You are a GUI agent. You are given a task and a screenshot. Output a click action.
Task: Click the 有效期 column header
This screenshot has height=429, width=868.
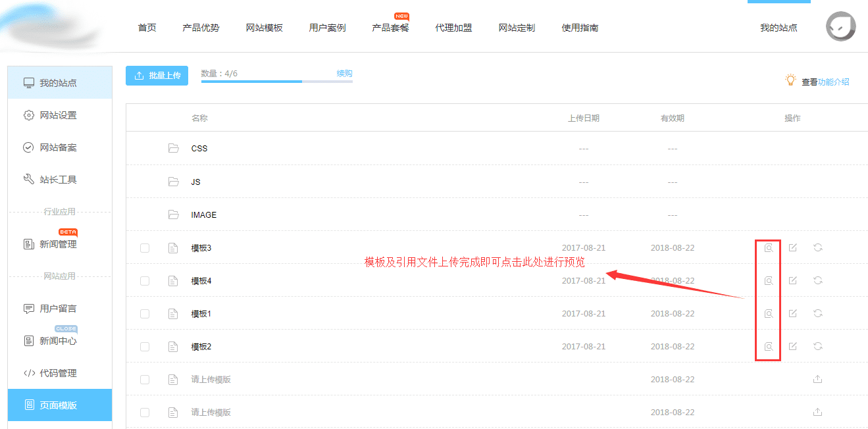(x=673, y=118)
